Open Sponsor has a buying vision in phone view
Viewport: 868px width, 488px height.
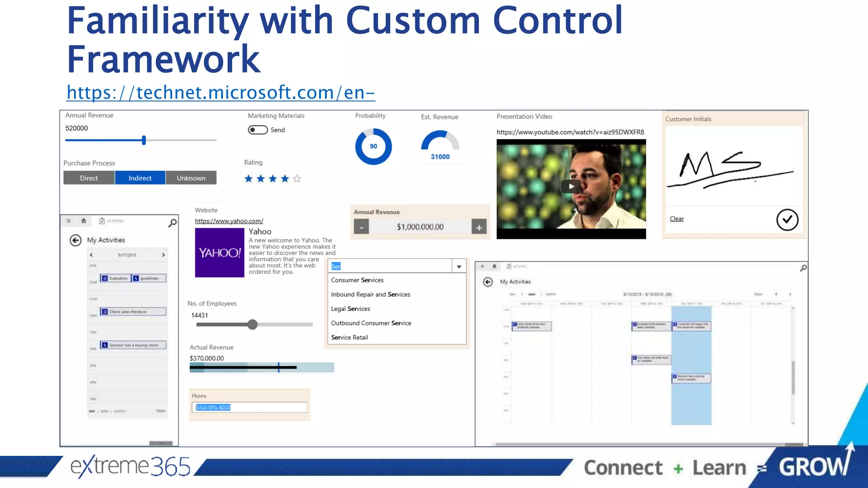(x=133, y=345)
